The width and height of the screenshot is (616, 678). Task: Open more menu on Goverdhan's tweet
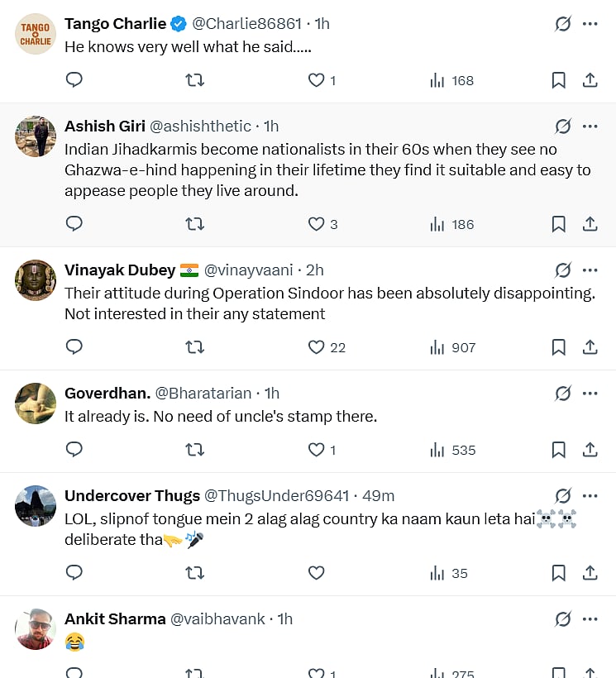(590, 394)
